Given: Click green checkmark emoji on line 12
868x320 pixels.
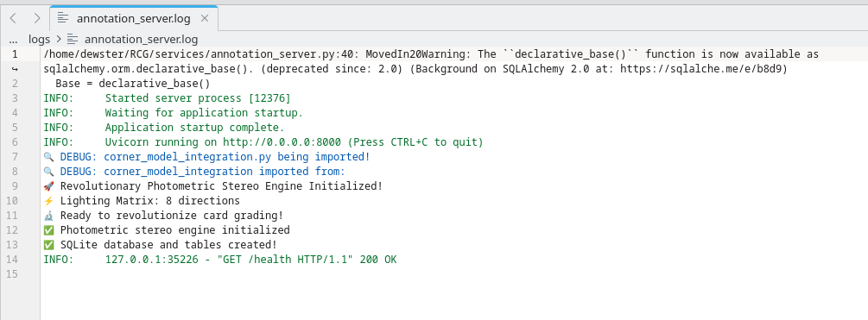Looking at the screenshot, I should point(48,230).
